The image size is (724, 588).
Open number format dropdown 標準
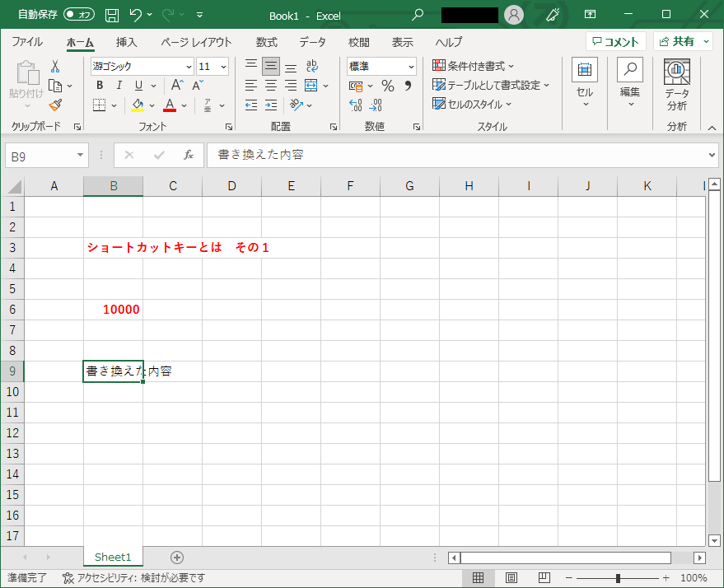pos(411,67)
